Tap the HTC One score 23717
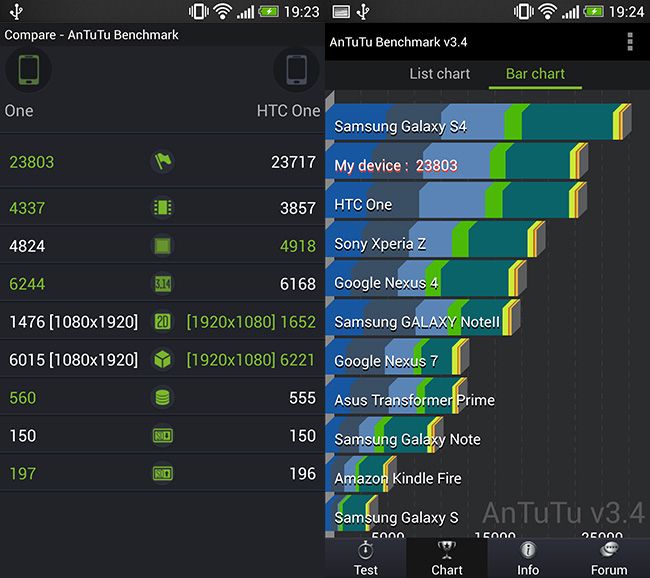The width and height of the screenshot is (650, 578). tap(293, 162)
